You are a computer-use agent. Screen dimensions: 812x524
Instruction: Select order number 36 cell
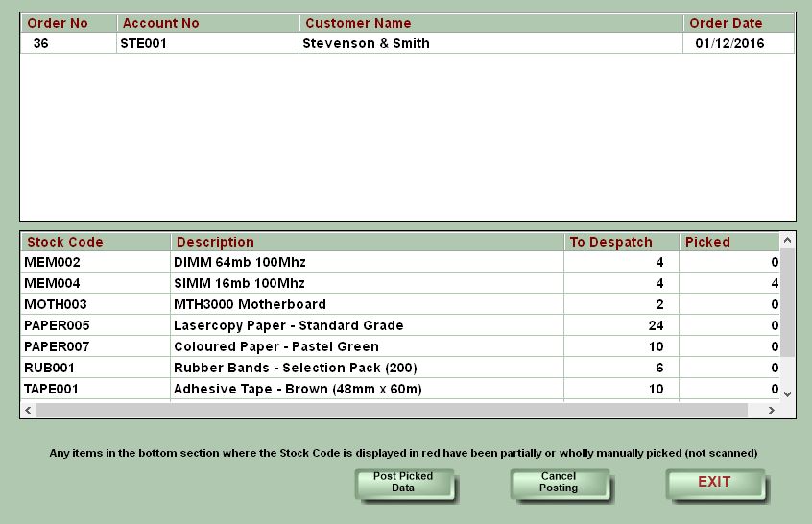(x=69, y=43)
